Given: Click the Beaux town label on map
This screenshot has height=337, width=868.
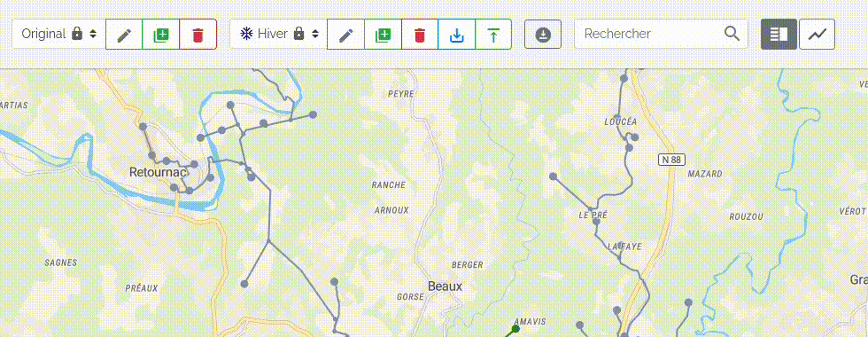Looking at the screenshot, I should tap(445, 286).
